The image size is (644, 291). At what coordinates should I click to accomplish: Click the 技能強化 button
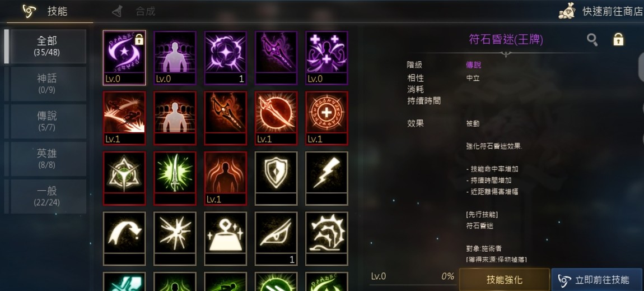(x=505, y=280)
